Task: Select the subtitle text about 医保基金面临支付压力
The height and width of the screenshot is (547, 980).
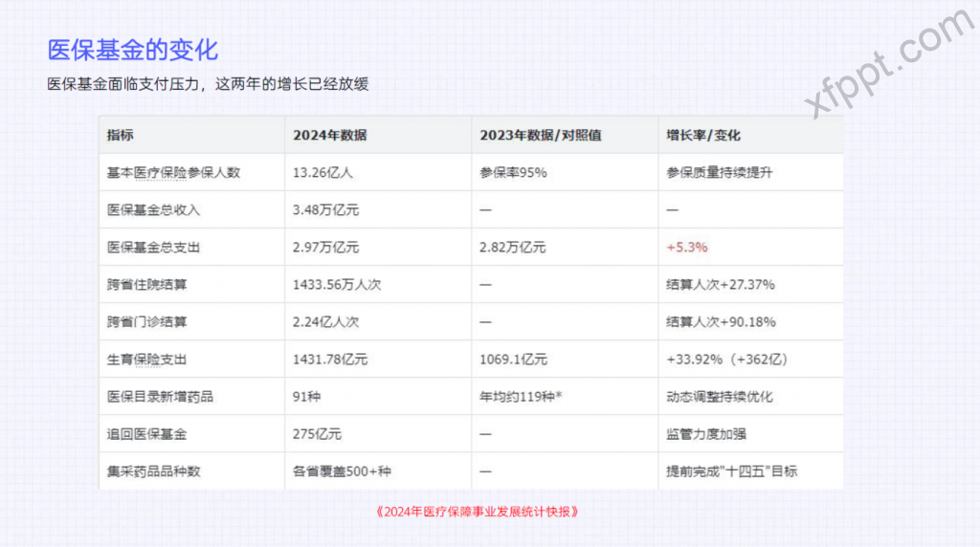Action: [x=208, y=84]
